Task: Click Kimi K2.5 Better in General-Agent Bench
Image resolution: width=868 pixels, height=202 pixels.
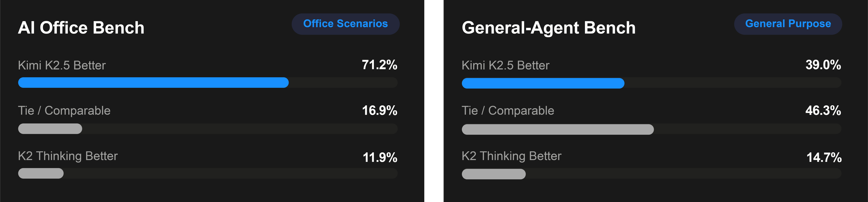Action: (505, 65)
